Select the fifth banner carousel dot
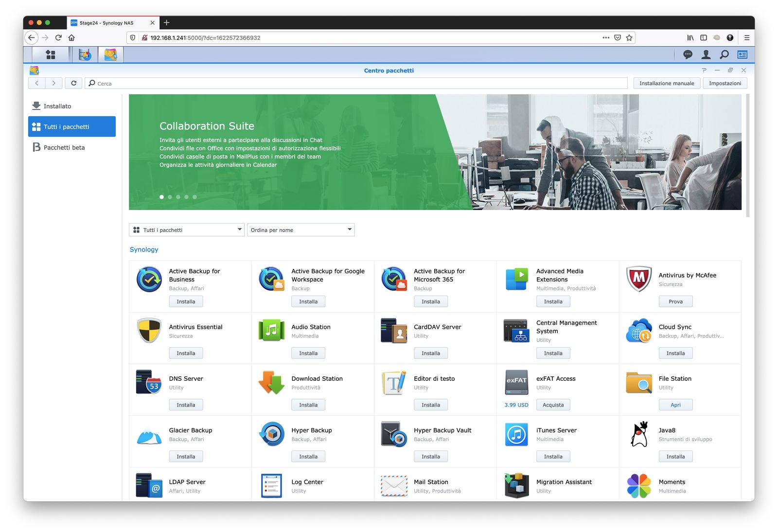This screenshot has width=778, height=532. coord(194,197)
